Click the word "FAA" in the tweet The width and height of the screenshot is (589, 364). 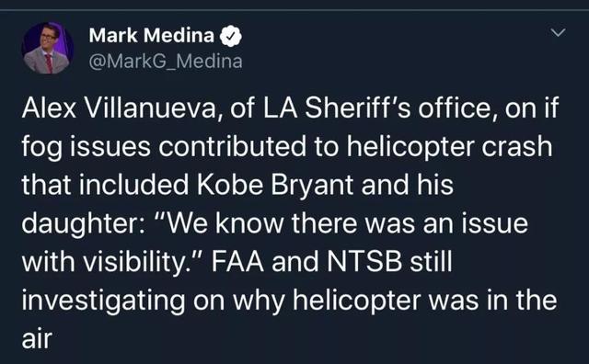pyautogui.click(x=237, y=262)
